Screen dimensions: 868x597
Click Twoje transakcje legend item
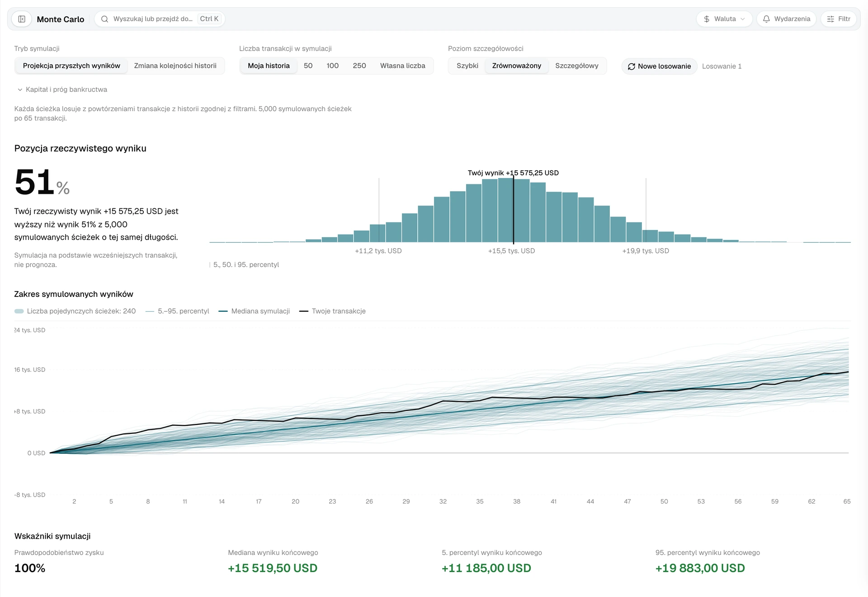[332, 311]
